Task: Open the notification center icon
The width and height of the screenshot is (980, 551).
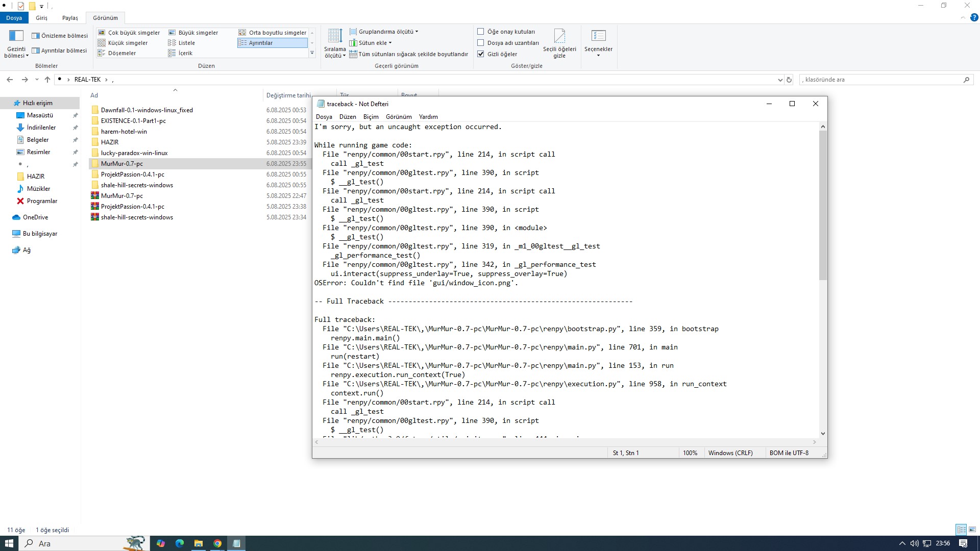Action: (963, 543)
